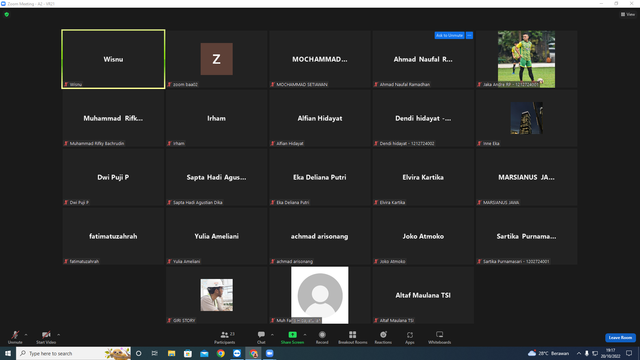The image size is (640, 360).
Task: Select the Alfian Hidayat tile
Action: [320, 118]
